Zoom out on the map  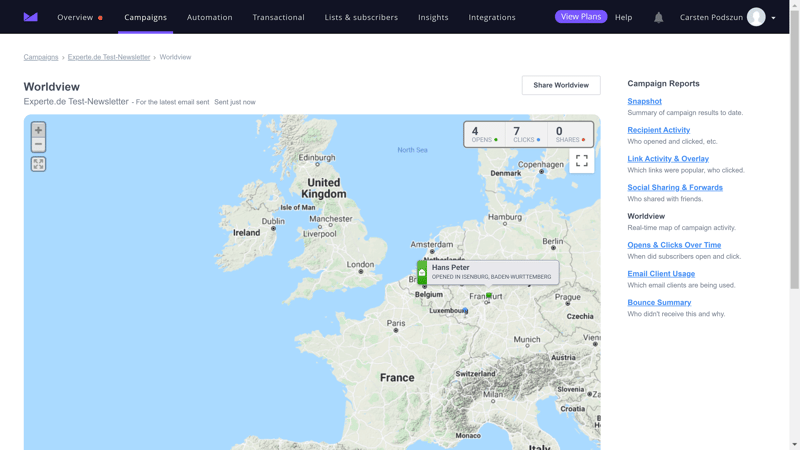pyautogui.click(x=38, y=145)
